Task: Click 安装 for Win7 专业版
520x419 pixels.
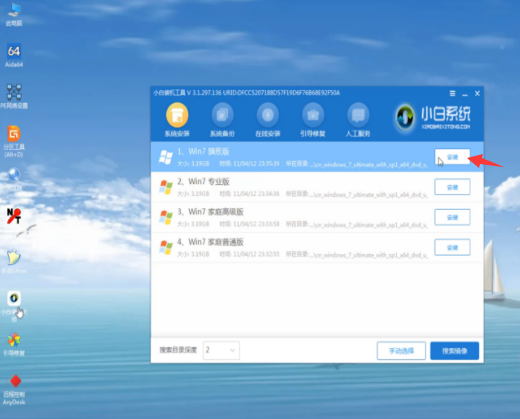Action: 452,187
